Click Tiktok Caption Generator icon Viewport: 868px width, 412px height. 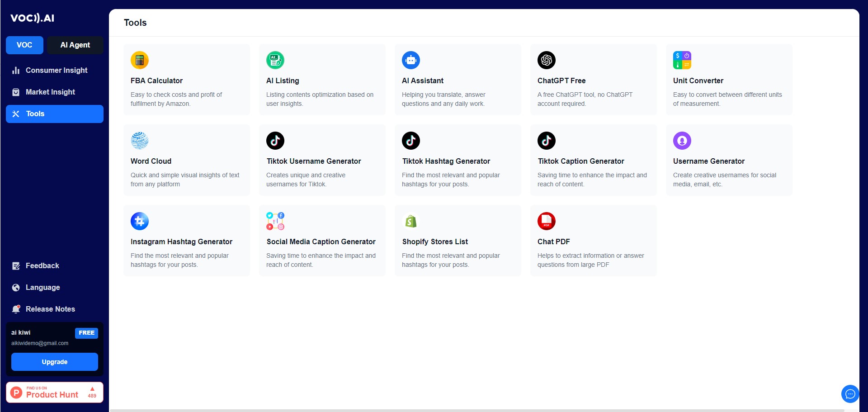pyautogui.click(x=547, y=141)
